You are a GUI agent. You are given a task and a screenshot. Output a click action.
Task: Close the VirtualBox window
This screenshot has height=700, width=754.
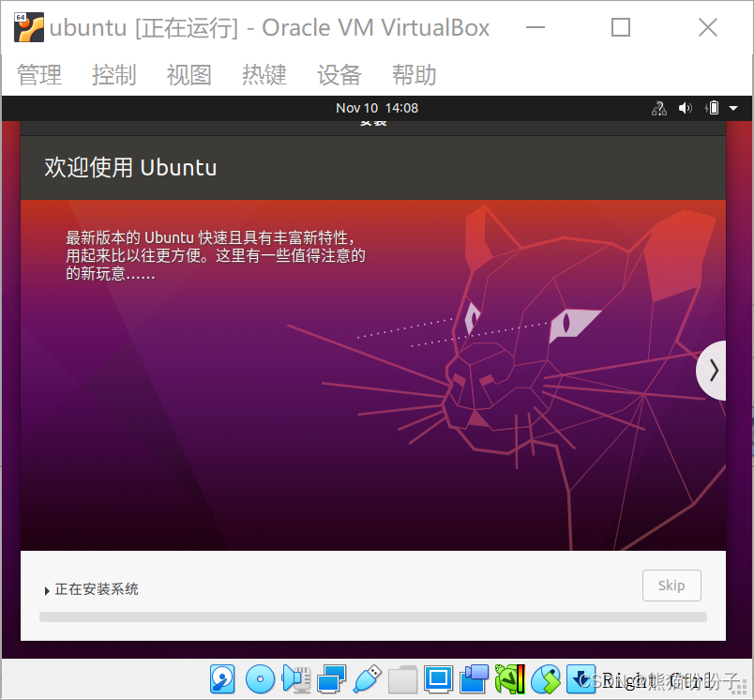click(708, 27)
